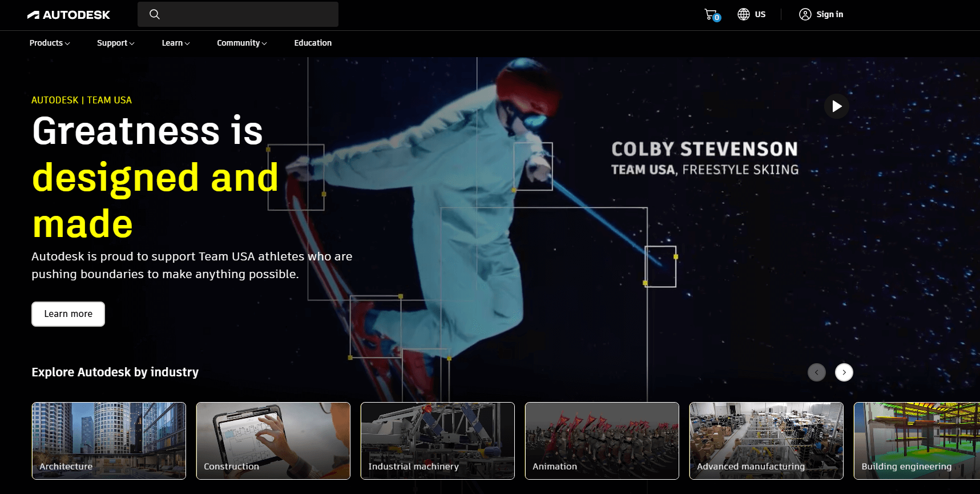Screen dimensions: 980x494
Task: Click the Sign in link text
Action: click(x=829, y=14)
